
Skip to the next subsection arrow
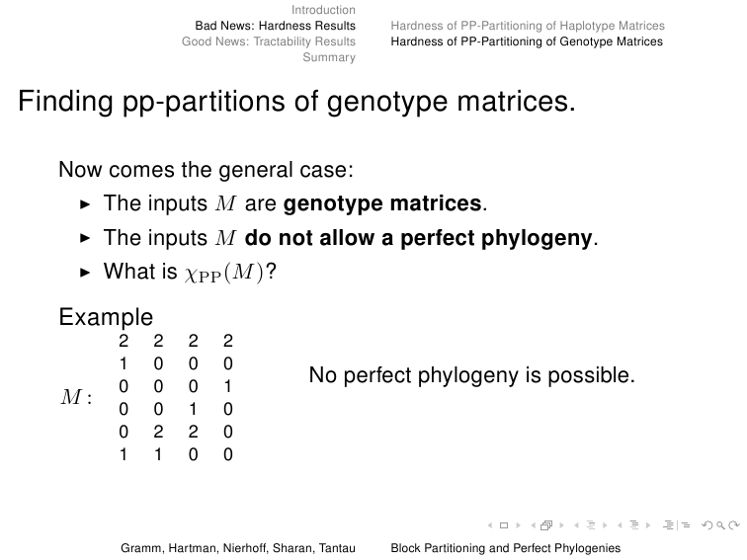(x=605, y=525)
